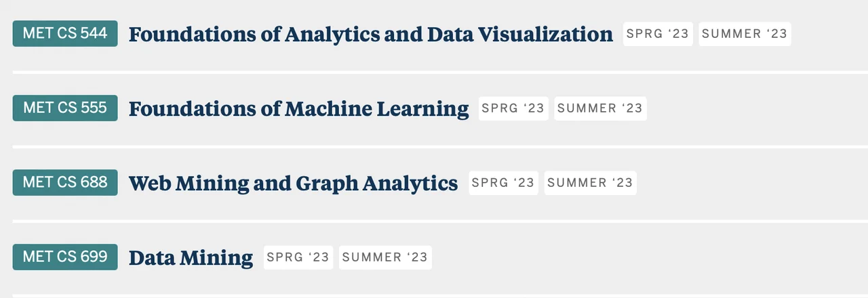868x298 pixels.
Task: Select SPRG '23 tag beside Foundations of Machine Learning
Action: [x=513, y=108]
